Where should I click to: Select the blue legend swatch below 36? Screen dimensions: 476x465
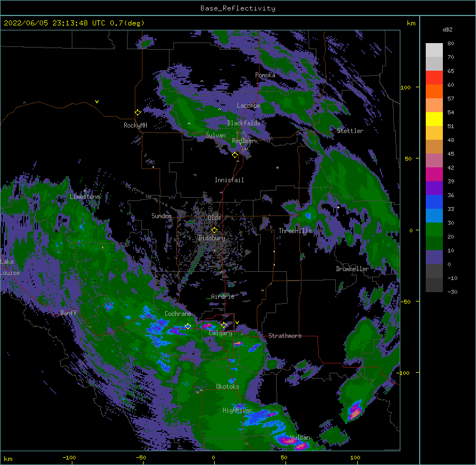pos(434,202)
